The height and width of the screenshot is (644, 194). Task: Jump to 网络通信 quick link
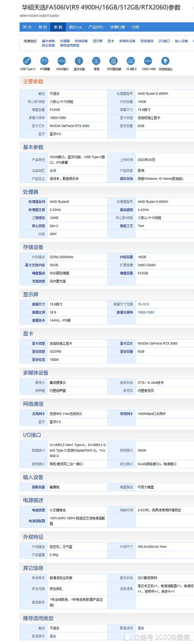point(147,41)
